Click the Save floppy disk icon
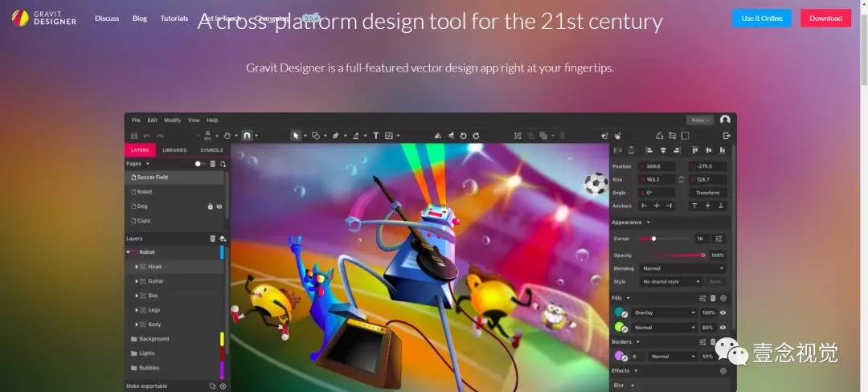This screenshot has width=868, height=392. click(x=133, y=136)
